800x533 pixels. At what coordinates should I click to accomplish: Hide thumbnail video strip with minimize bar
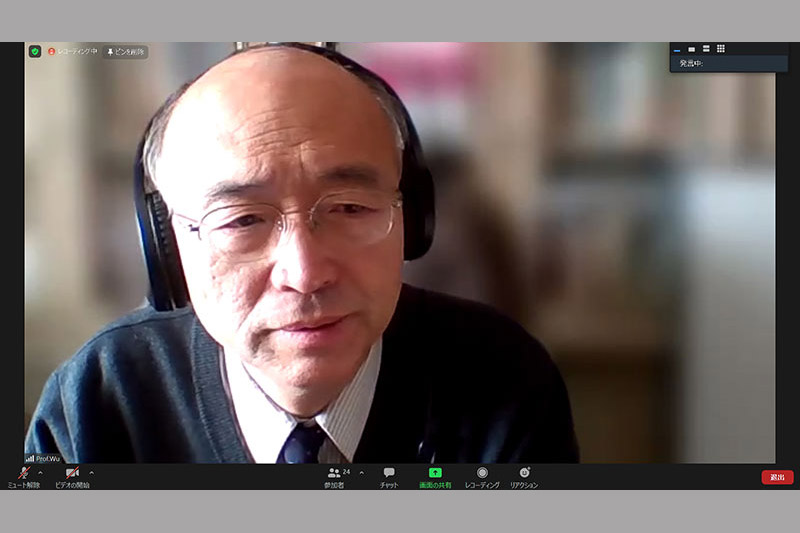[x=677, y=50]
